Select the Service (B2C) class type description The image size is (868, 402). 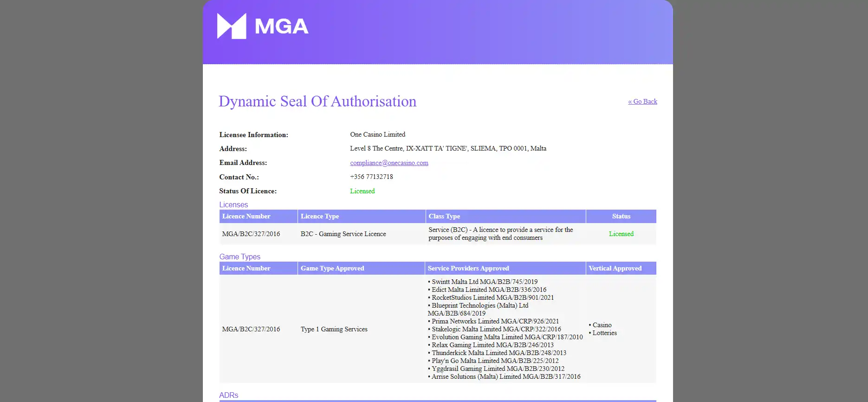pos(500,234)
